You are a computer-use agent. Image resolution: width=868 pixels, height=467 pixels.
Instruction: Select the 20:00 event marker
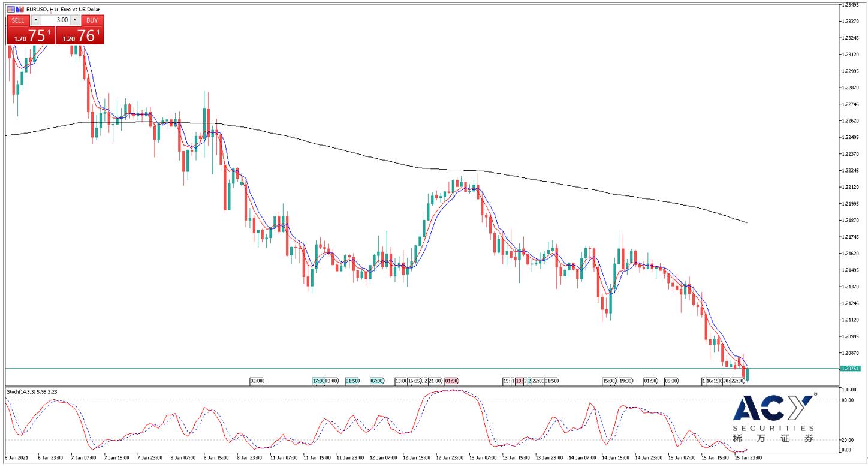pyautogui.click(x=332, y=381)
